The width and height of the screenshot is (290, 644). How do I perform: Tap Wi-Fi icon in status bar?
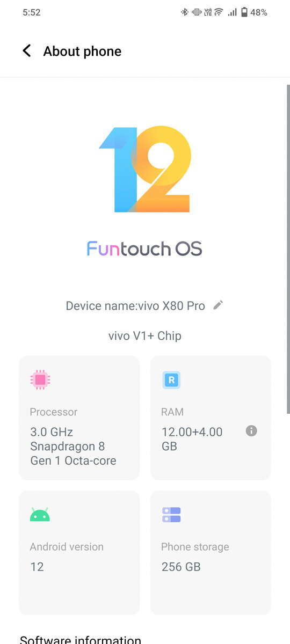point(219,12)
